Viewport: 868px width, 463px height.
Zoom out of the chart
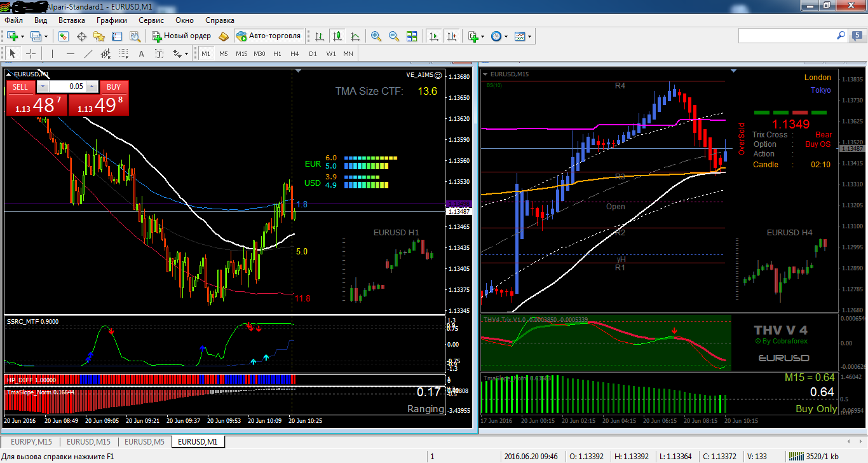coord(394,36)
